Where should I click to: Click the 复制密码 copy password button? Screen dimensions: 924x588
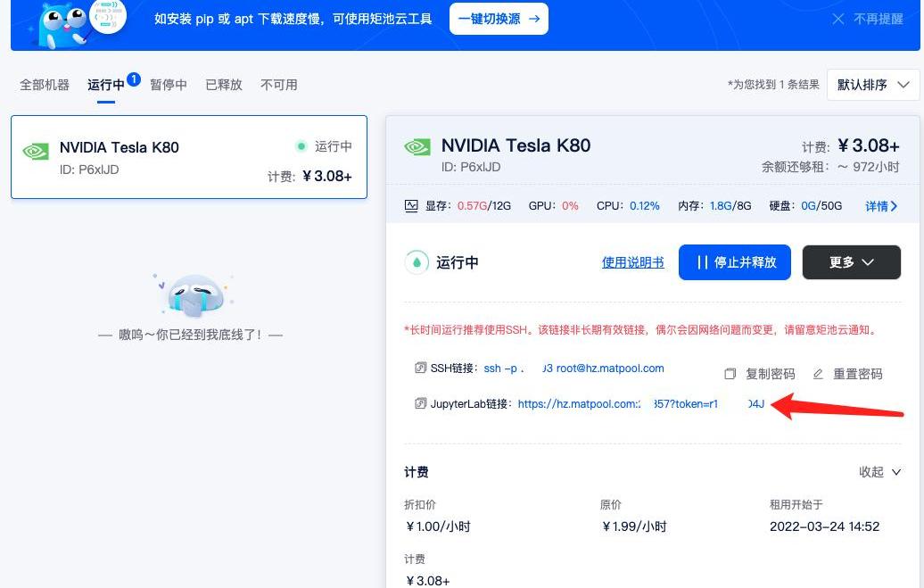[x=760, y=374]
